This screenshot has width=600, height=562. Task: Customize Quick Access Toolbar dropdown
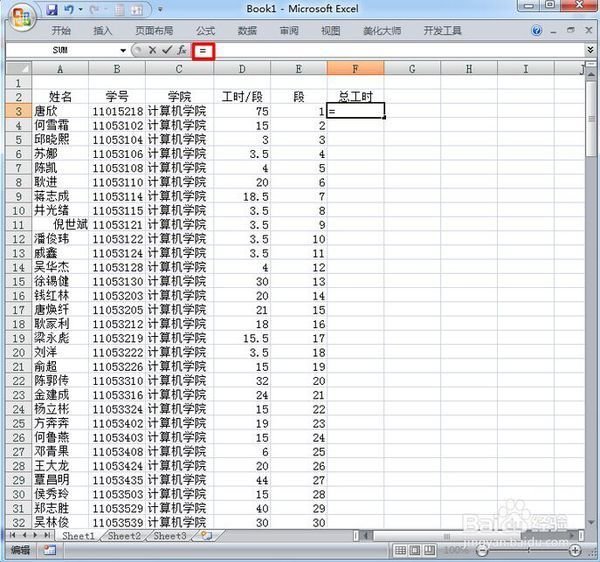(x=160, y=9)
